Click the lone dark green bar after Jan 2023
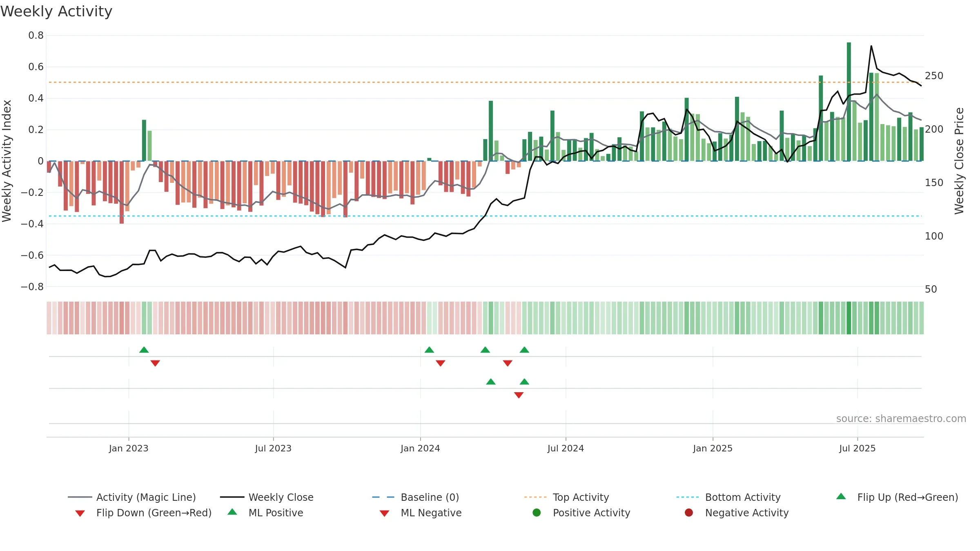Viewport: 980px width, 551px height. 144,140
